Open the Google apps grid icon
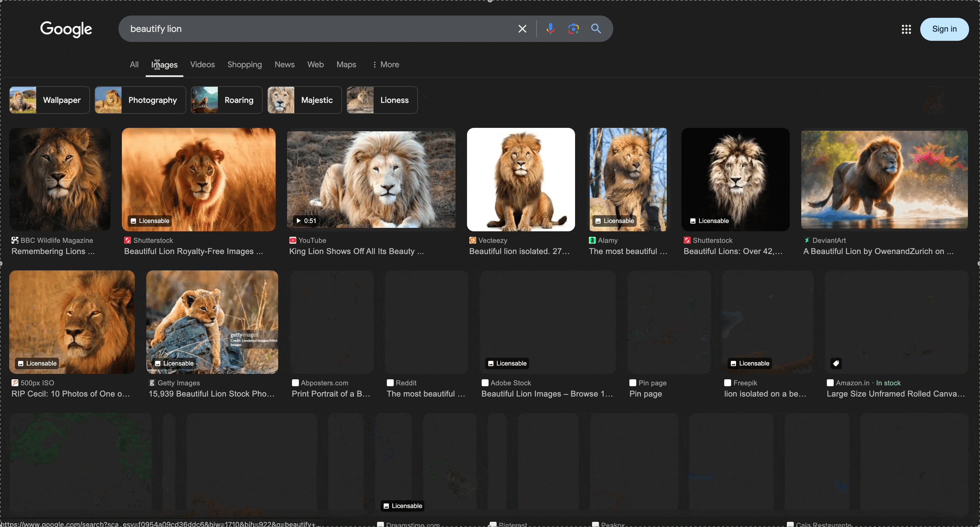 click(x=906, y=29)
